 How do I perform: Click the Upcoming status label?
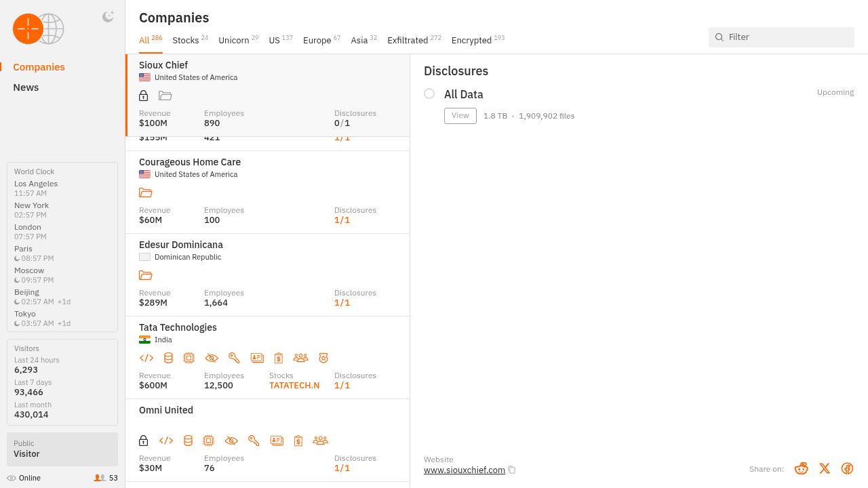(x=835, y=92)
